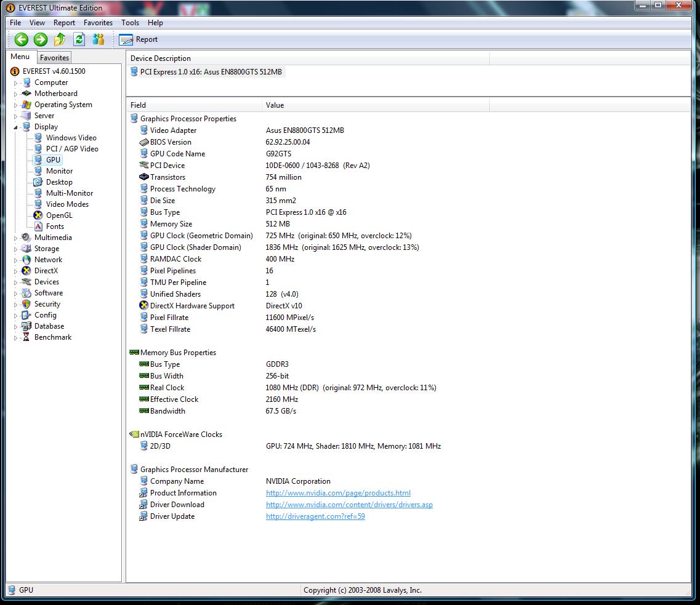
Task: Click the Database icon in the tree
Action: tap(27, 326)
